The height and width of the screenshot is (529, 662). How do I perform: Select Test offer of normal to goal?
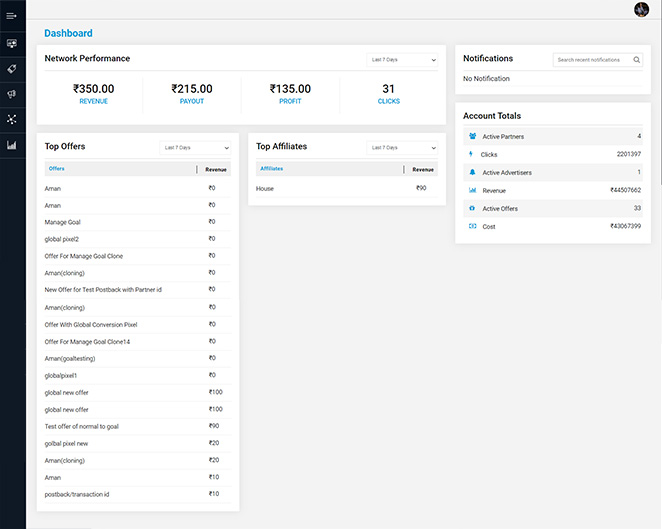(81, 426)
